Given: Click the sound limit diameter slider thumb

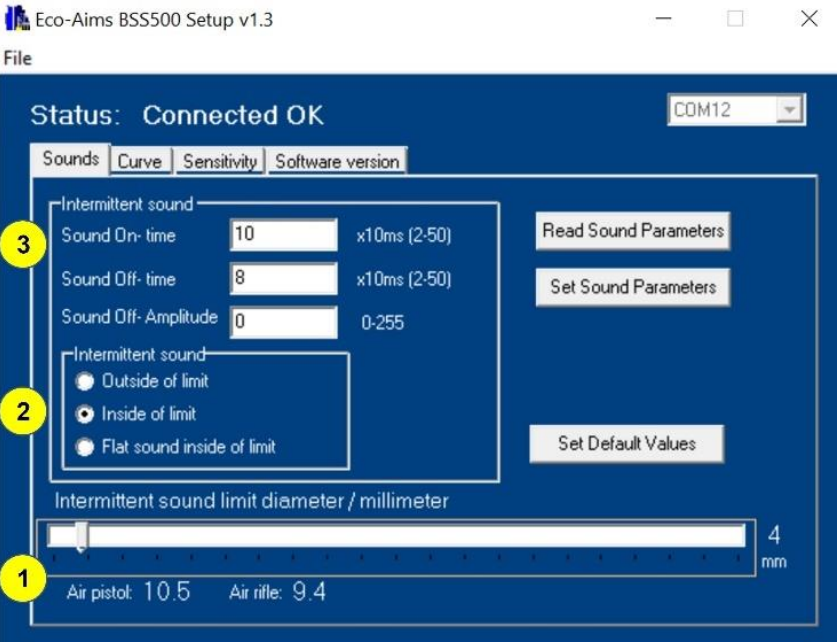Looking at the screenshot, I should point(81,537).
